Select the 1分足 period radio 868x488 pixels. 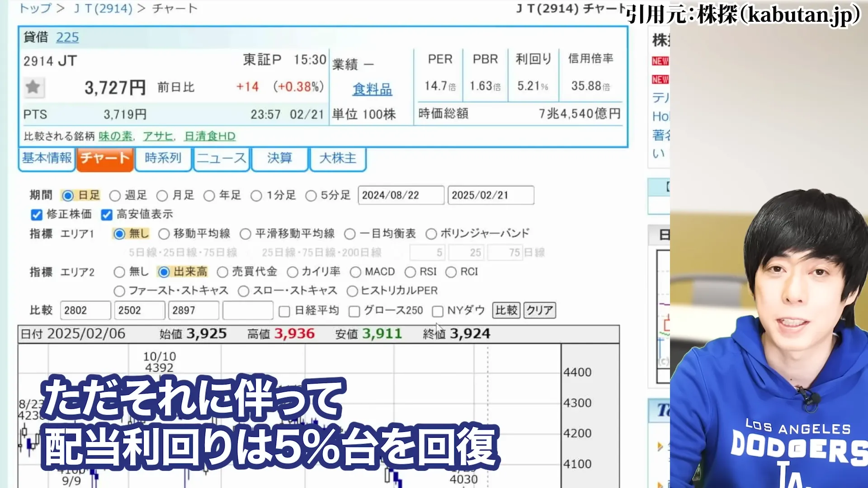point(256,196)
